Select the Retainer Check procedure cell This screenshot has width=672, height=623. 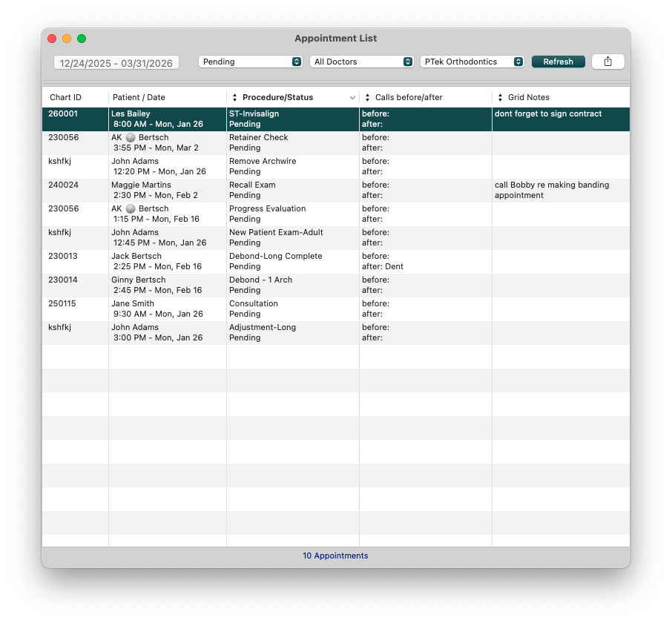pos(293,142)
